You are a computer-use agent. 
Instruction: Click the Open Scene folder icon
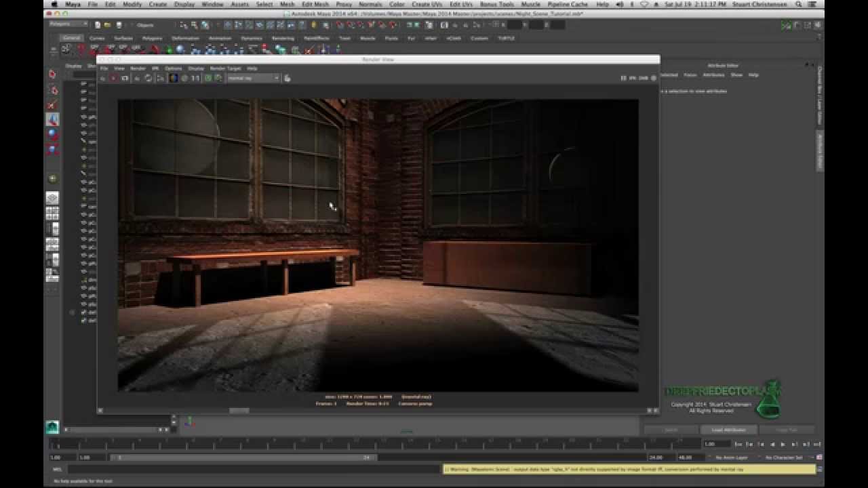[x=108, y=25]
